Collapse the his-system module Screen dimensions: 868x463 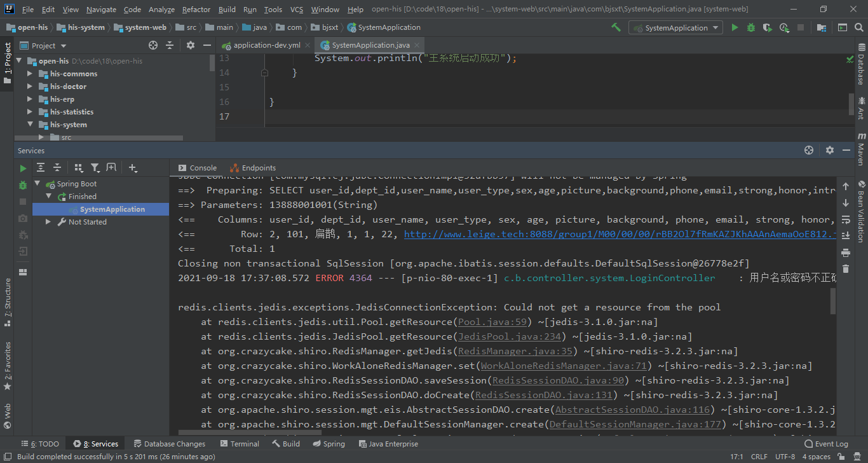click(x=30, y=125)
